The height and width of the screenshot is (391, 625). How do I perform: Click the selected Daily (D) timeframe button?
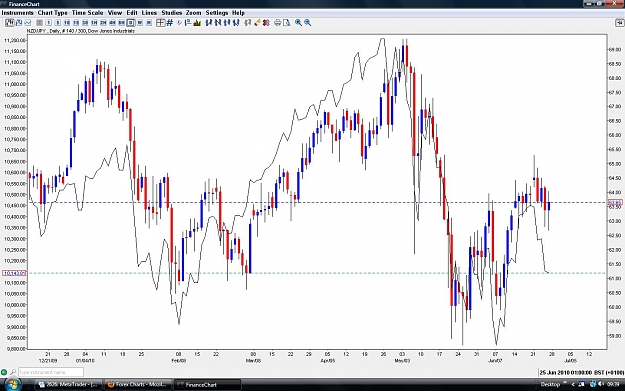131,23
